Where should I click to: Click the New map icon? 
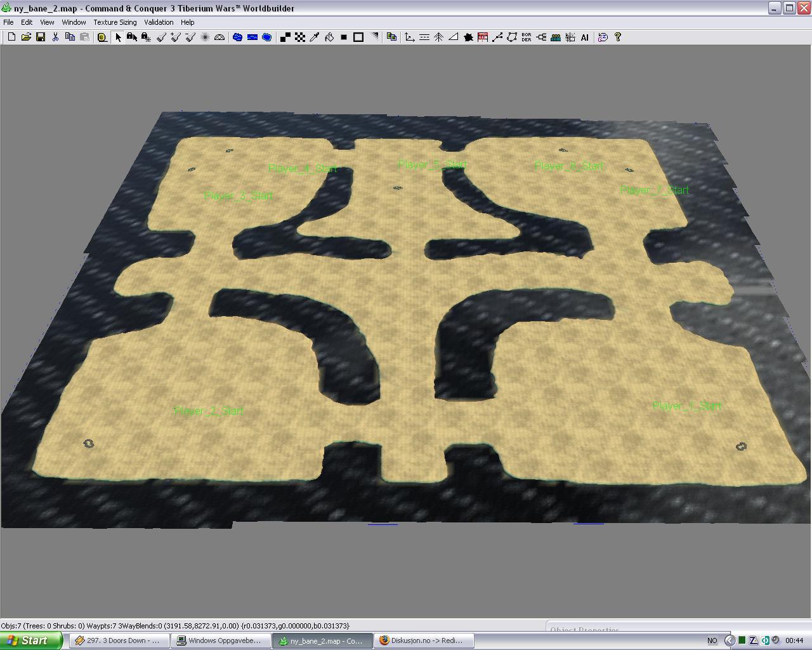11,37
